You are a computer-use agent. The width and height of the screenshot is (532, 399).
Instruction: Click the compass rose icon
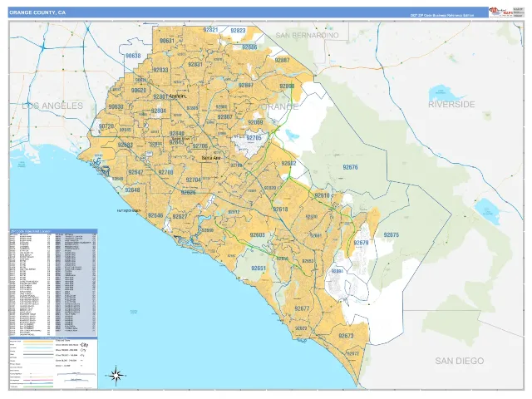click(x=116, y=375)
